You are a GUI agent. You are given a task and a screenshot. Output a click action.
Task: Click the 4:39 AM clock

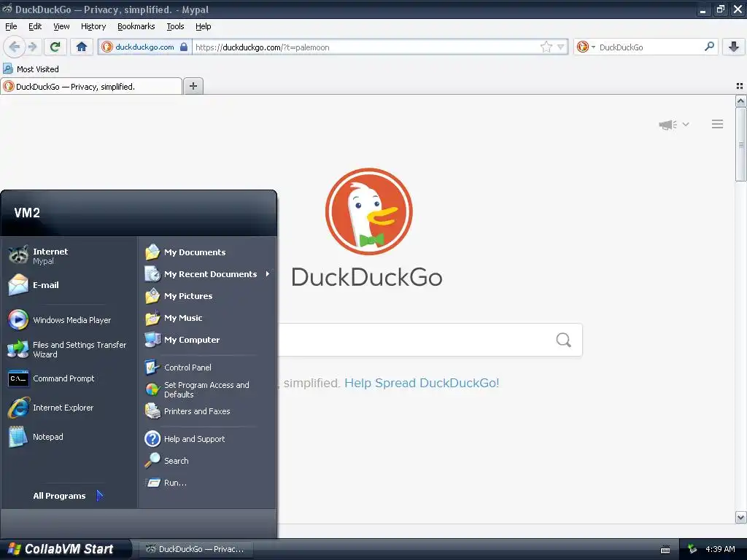coord(720,549)
